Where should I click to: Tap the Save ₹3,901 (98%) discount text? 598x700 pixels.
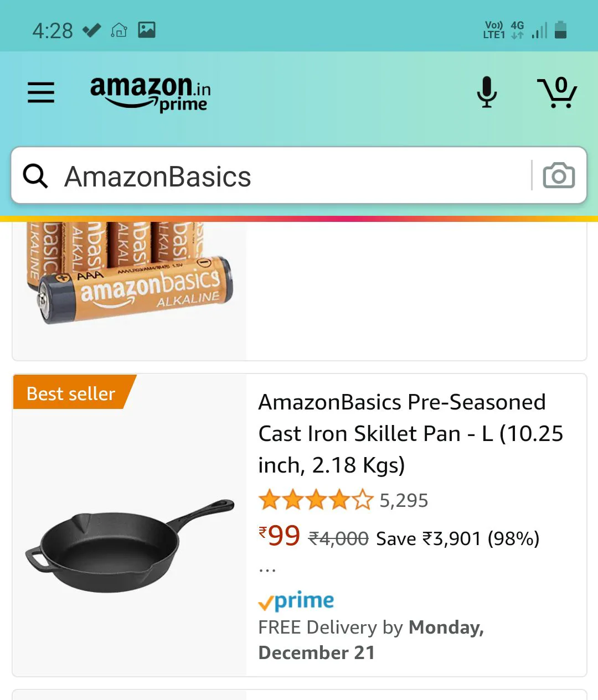(x=457, y=538)
